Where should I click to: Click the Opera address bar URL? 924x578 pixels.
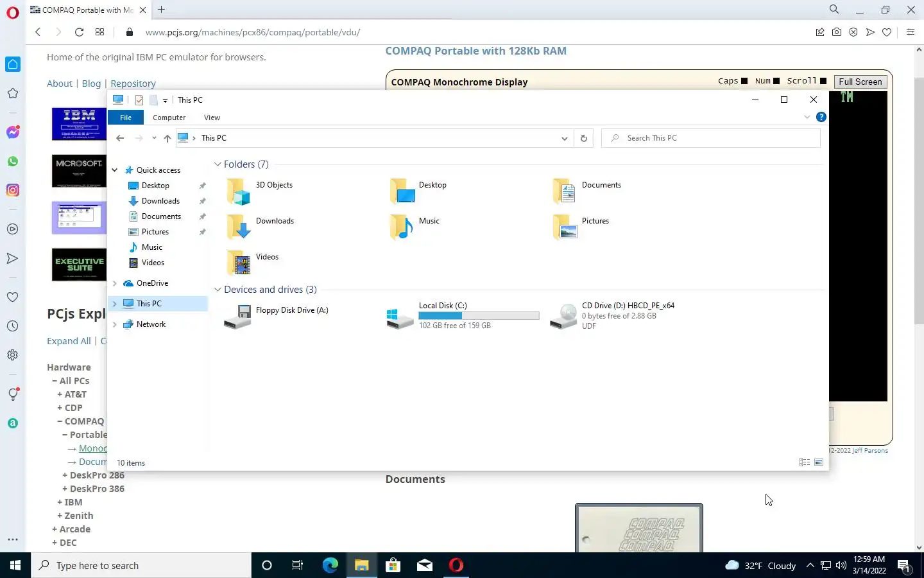click(252, 32)
